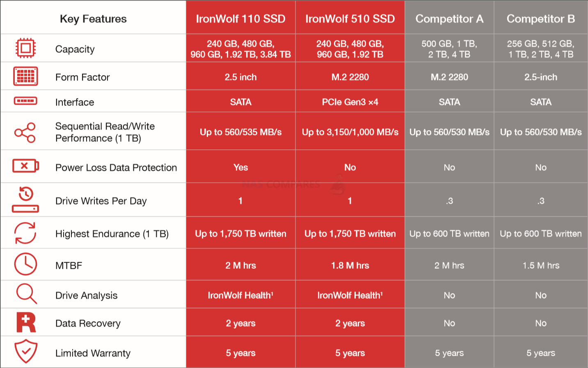
Task: Click IronWolf Health cell under 110 SSD
Action: click(240, 295)
